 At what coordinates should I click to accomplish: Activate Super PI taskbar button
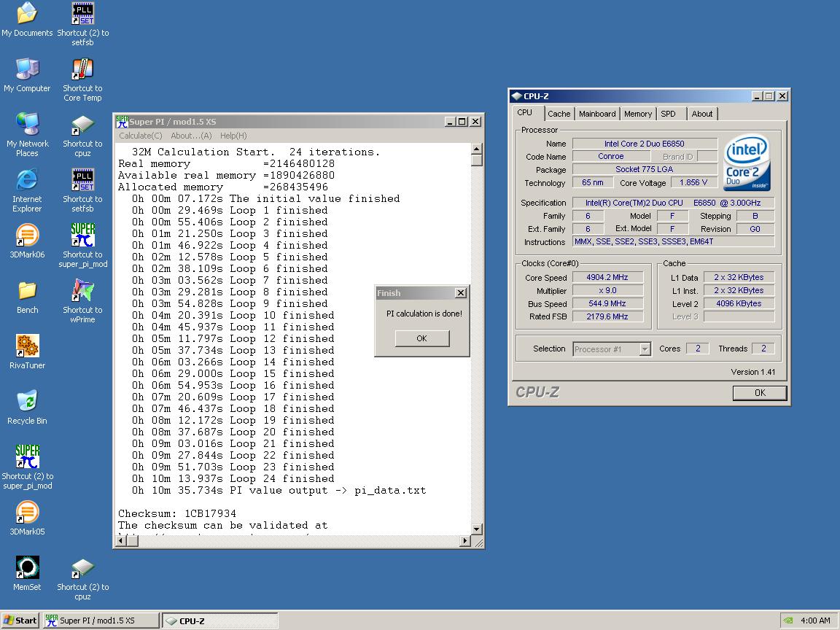click(101, 621)
